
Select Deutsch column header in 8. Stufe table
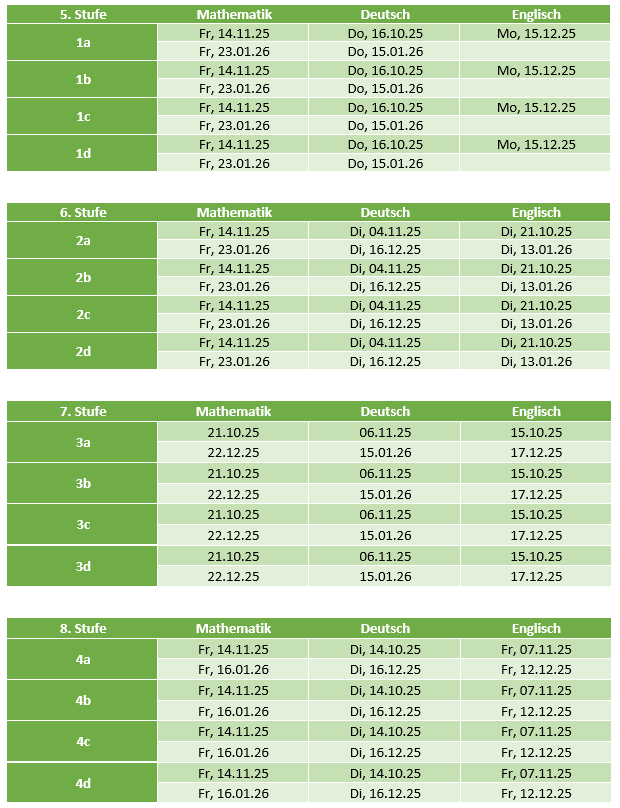(385, 628)
